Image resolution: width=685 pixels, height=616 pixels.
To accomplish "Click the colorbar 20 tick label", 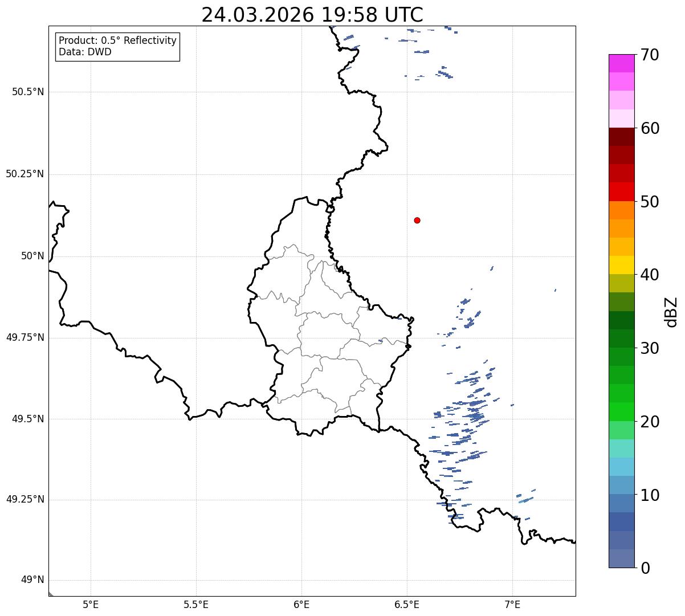I will pos(650,422).
